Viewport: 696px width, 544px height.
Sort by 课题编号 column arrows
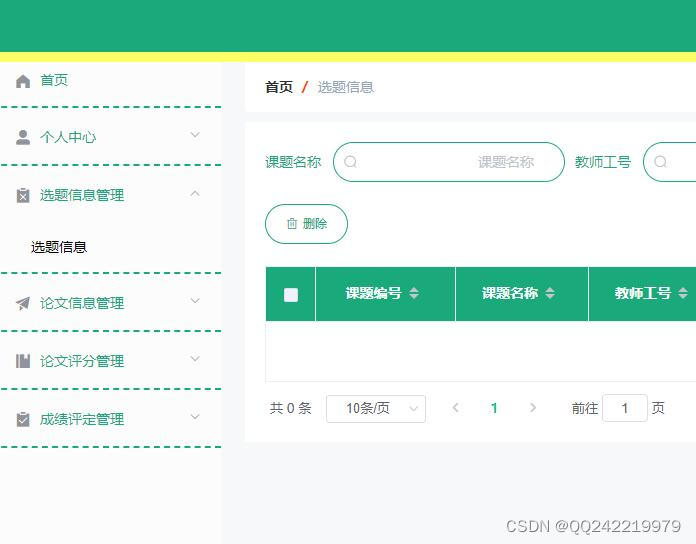(x=414, y=293)
